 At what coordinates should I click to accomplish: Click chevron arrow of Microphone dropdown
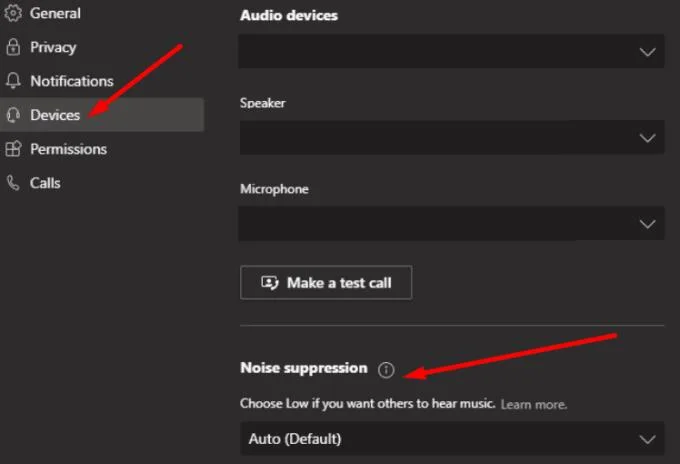pos(647,224)
